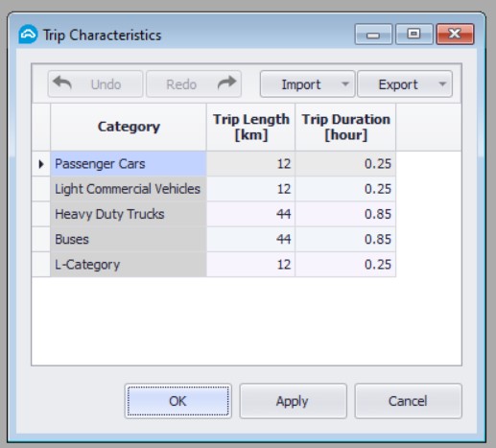This screenshot has width=496, height=448.
Task: Open the Import dropdown arrow
Action: pyautogui.click(x=345, y=84)
